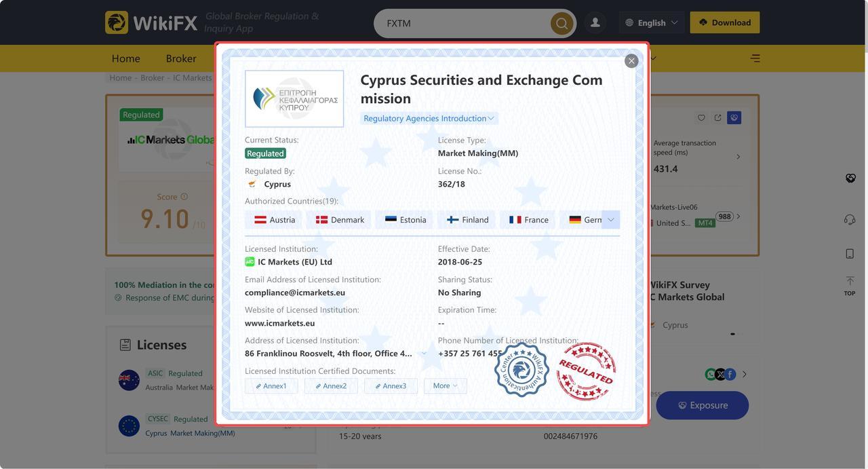
Task: Click the WikiFX logo
Action: click(151, 22)
